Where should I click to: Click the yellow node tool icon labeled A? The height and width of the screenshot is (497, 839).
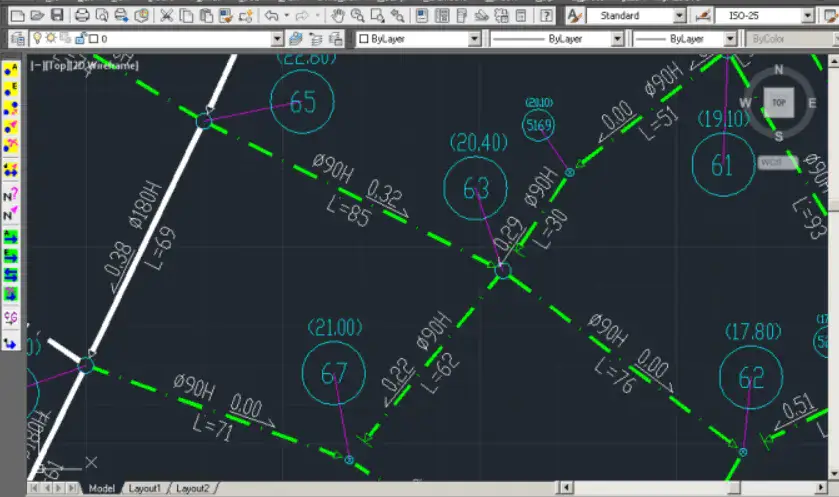click(11, 69)
